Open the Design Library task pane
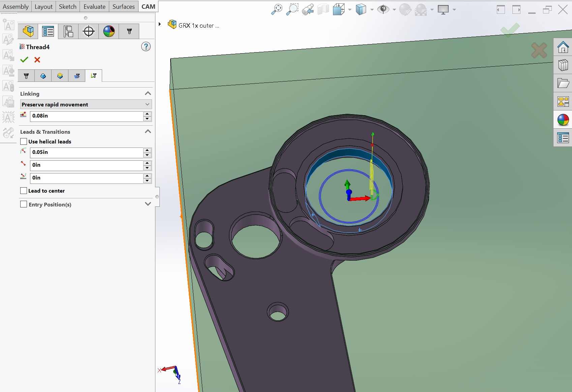 pyautogui.click(x=563, y=65)
